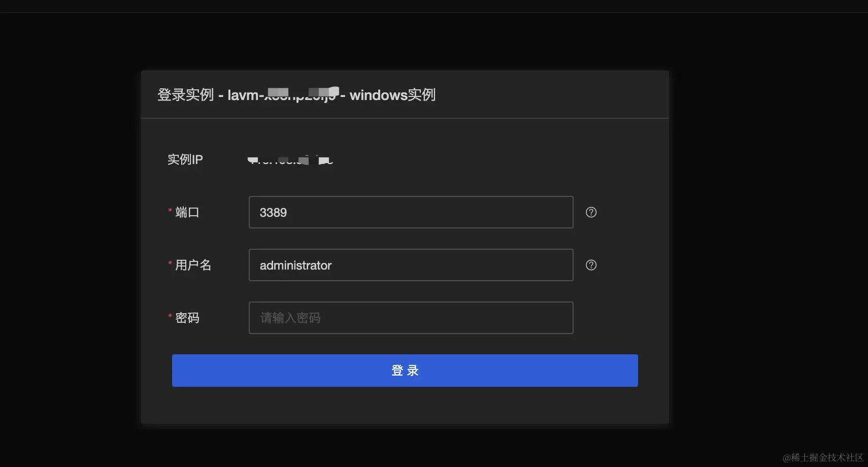868x467 pixels.
Task: Click the help icon beside the port field
Action: pos(591,212)
